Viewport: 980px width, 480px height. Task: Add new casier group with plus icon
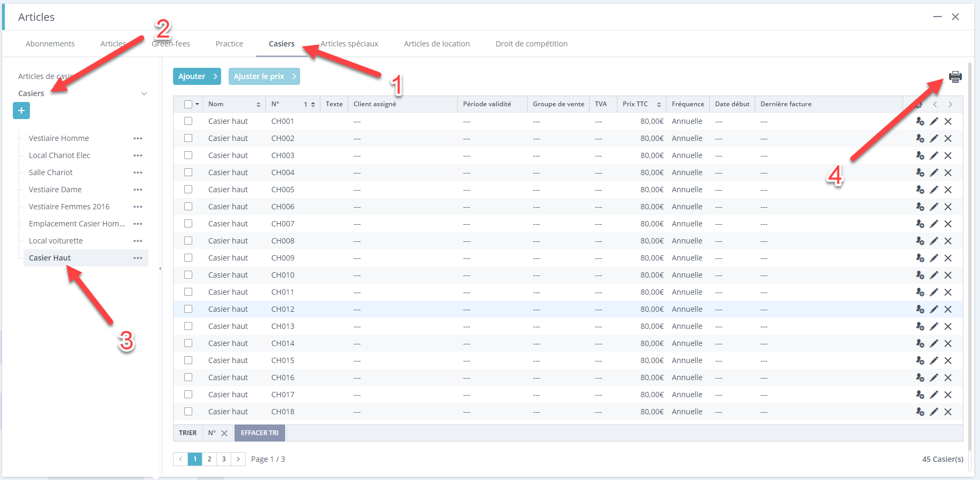[21, 111]
